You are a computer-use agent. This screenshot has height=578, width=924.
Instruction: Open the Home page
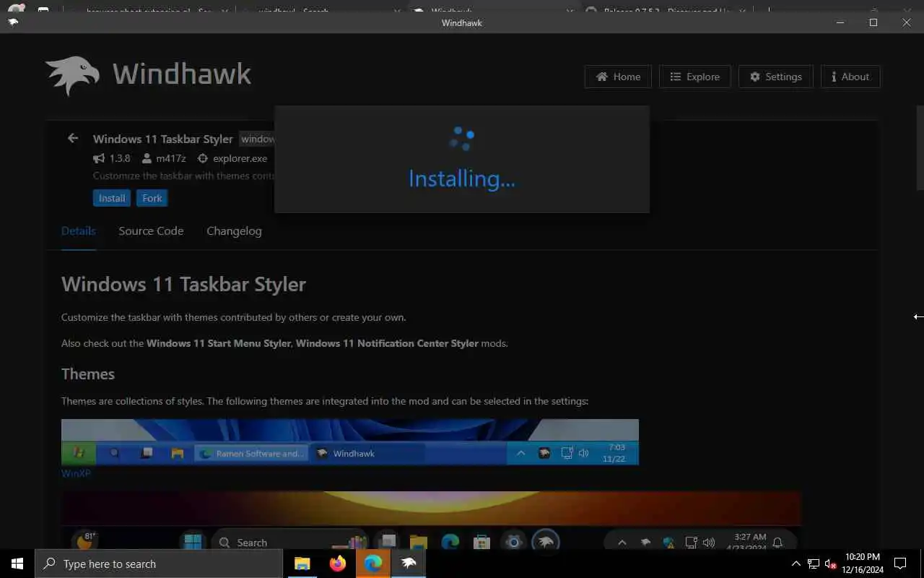tap(618, 77)
